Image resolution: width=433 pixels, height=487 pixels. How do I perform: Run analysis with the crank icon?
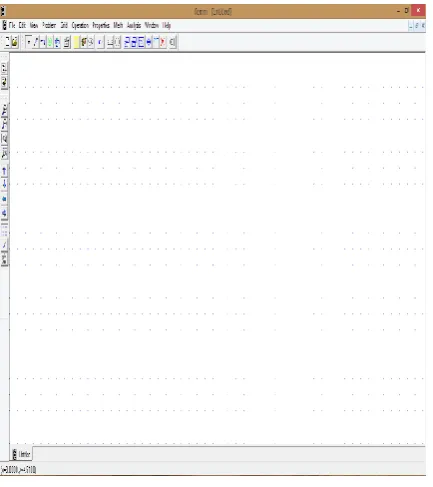tap(84, 42)
